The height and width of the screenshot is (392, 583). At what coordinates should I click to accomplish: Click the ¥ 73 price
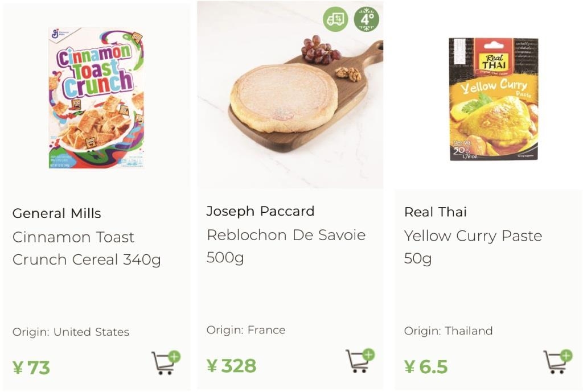pos(31,368)
